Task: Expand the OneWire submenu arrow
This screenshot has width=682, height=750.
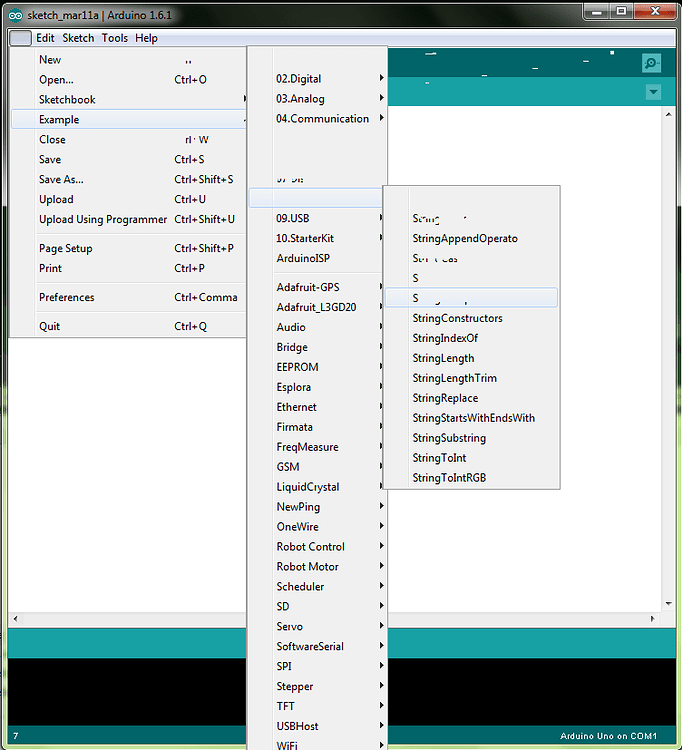Action: [x=381, y=526]
